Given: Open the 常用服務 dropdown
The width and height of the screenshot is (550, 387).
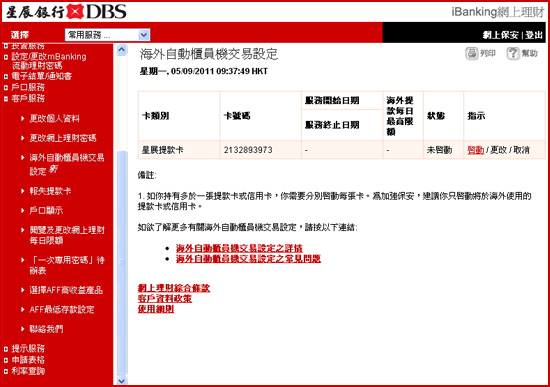Looking at the screenshot, I should (108, 35).
